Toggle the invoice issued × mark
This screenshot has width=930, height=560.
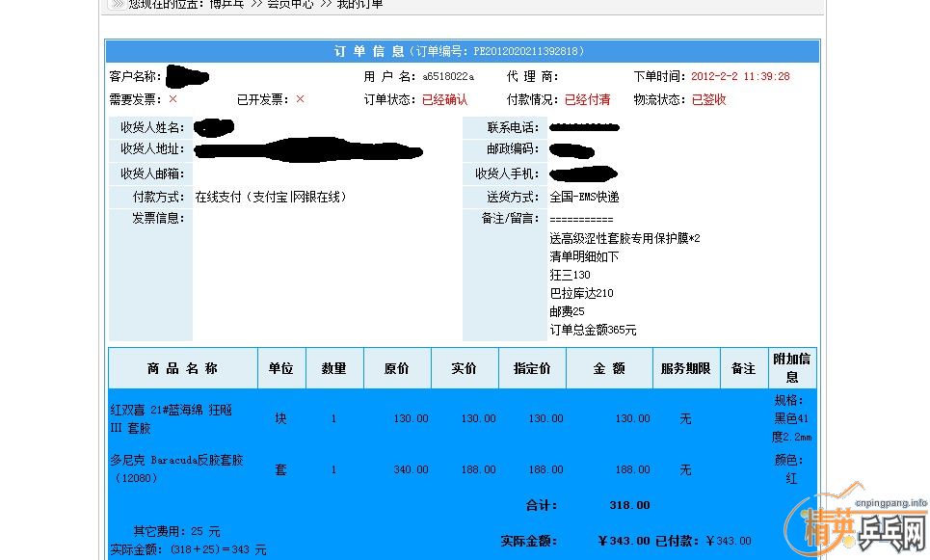click(299, 99)
